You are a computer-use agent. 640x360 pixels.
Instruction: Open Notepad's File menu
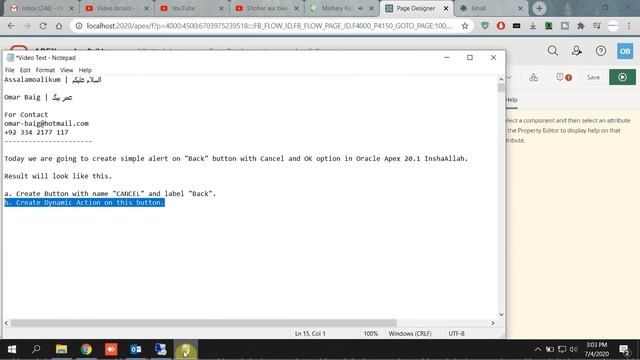(x=9, y=70)
